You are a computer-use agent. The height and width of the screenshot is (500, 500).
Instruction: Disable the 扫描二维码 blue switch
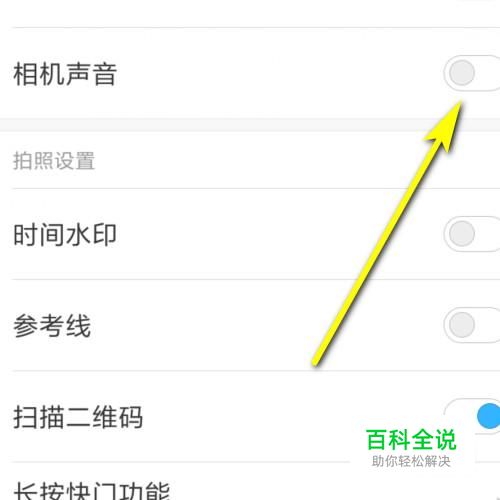tap(472, 416)
